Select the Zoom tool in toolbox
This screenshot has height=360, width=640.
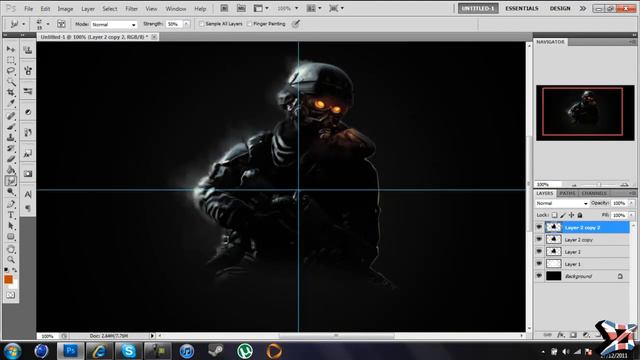11,259
